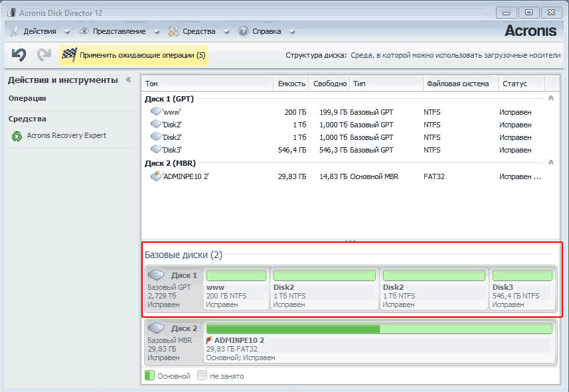
Task: Collapse the Диск 2 (MBR) group
Action: (551, 163)
